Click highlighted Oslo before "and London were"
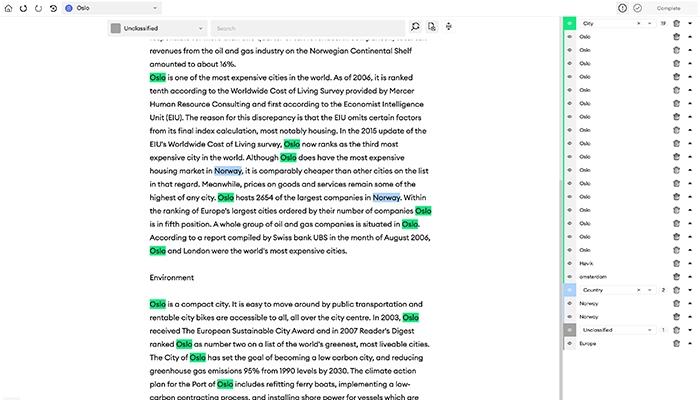Image resolution: width=700 pixels, height=400 pixels. point(158,250)
